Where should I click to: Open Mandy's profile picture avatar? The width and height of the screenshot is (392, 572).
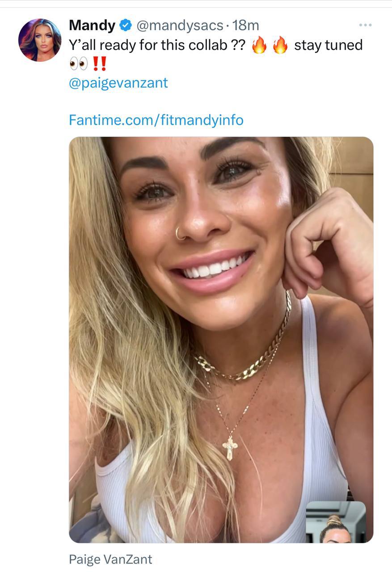(39, 40)
